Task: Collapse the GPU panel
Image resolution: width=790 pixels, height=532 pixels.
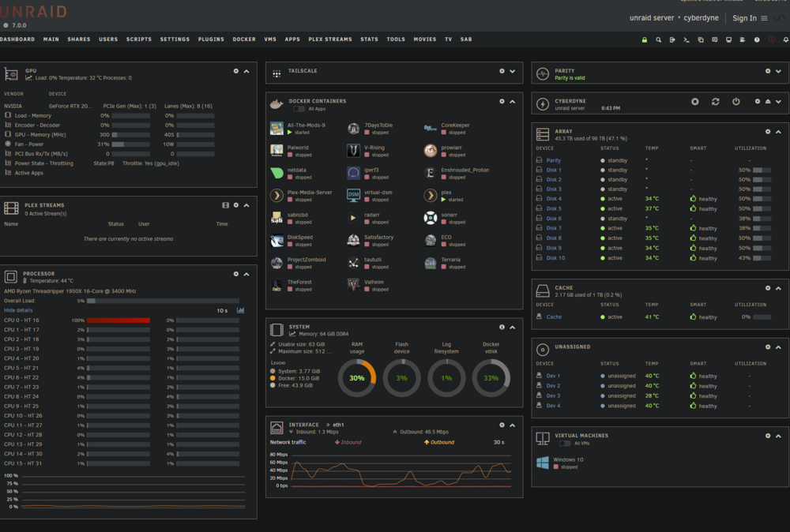Action: 246,72
